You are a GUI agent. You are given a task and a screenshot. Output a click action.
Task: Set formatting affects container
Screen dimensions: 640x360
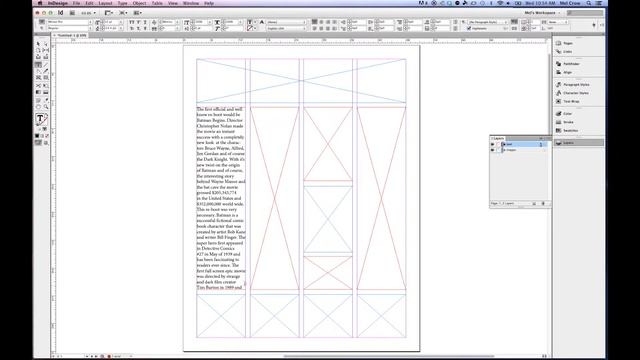pos(40,129)
